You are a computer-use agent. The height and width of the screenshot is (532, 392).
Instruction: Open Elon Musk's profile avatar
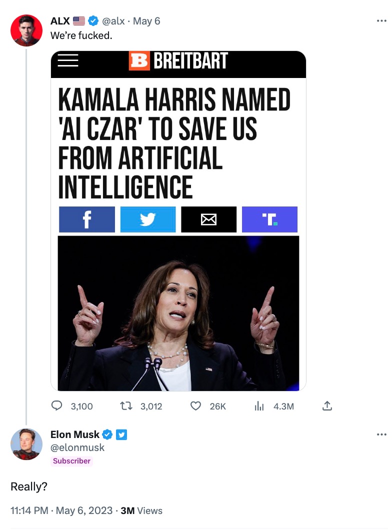26,444
